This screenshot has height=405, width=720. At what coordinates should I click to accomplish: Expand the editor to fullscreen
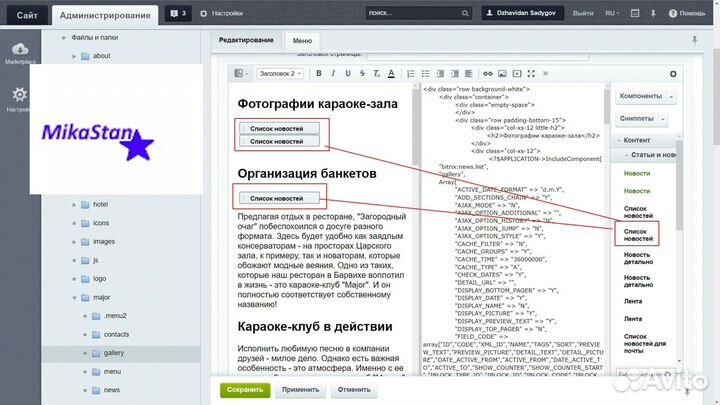pyautogui.click(x=531, y=73)
